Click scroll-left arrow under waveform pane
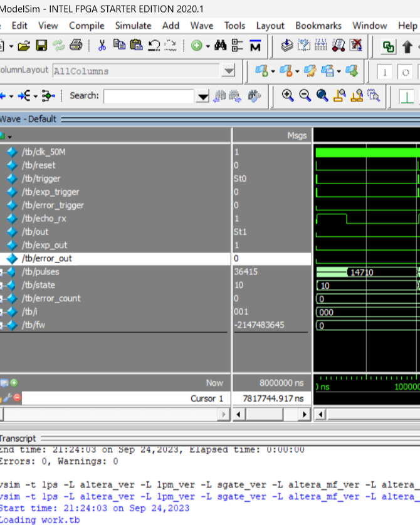 pos(320,415)
